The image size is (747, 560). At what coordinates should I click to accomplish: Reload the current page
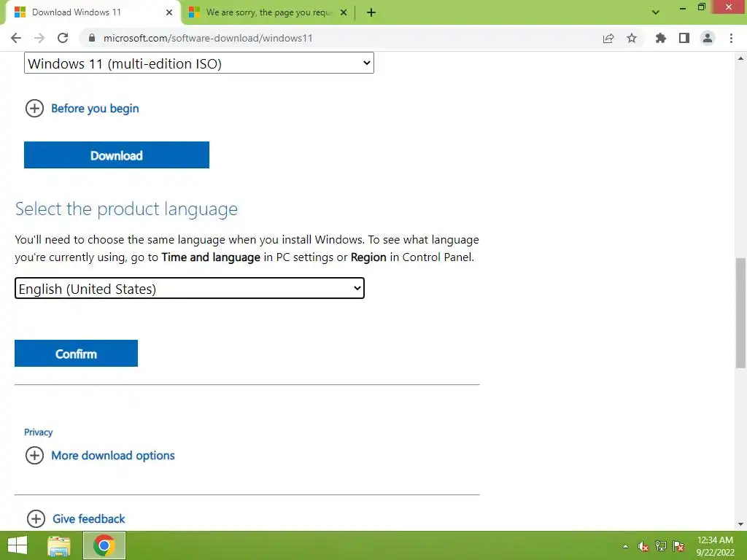63,38
